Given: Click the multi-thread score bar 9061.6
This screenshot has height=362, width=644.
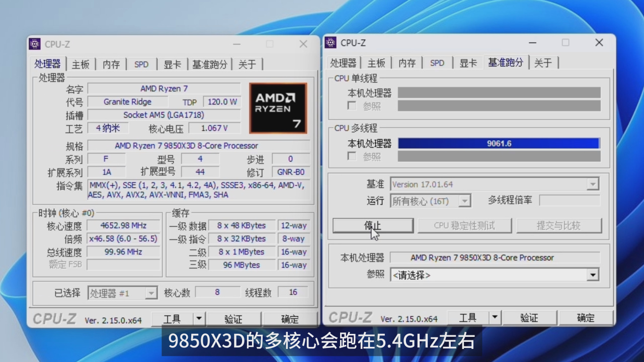Looking at the screenshot, I should click(499, 143).
